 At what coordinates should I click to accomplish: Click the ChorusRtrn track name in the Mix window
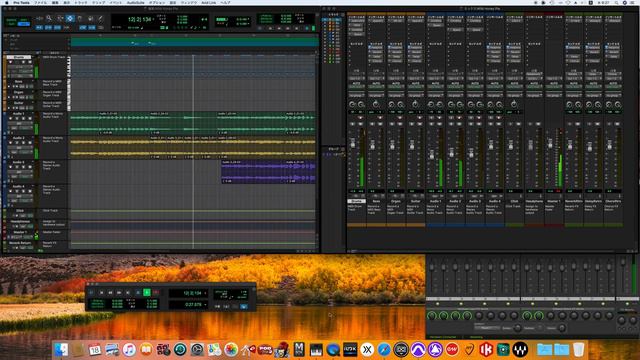click(613, 201)
